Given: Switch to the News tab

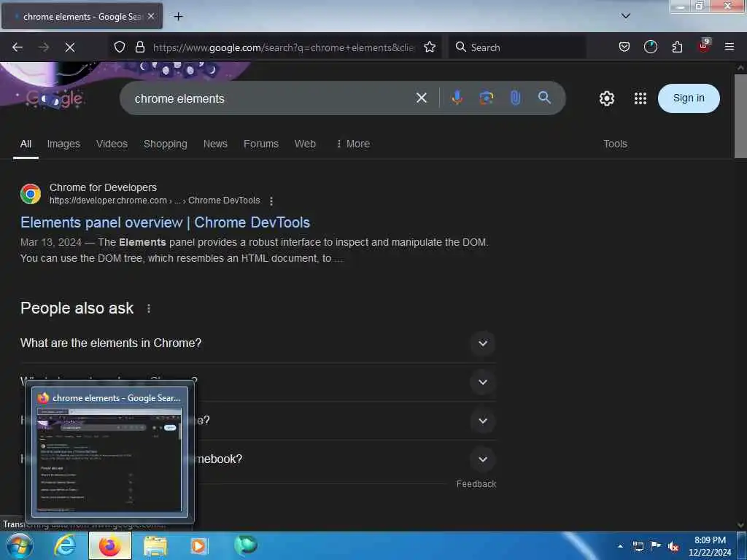Looking at the screenshot, I should click(215, 144).
